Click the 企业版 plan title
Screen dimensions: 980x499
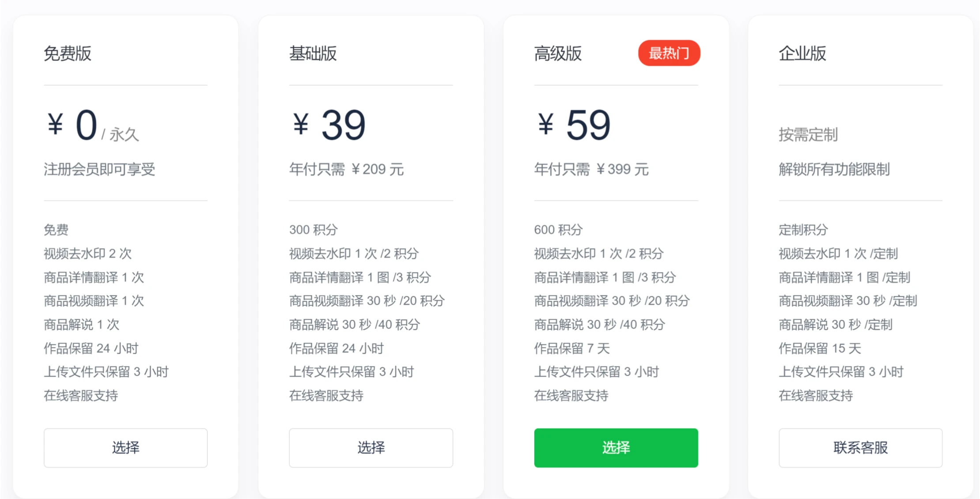802,53
